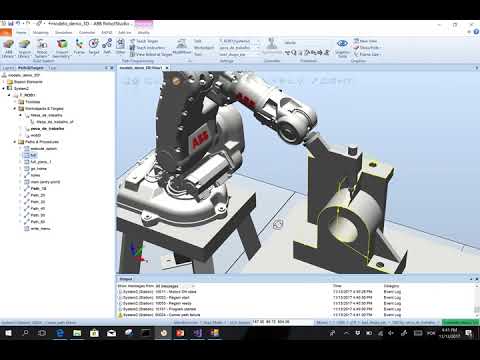Open the Show/Hide menu

tap(368, 47)
